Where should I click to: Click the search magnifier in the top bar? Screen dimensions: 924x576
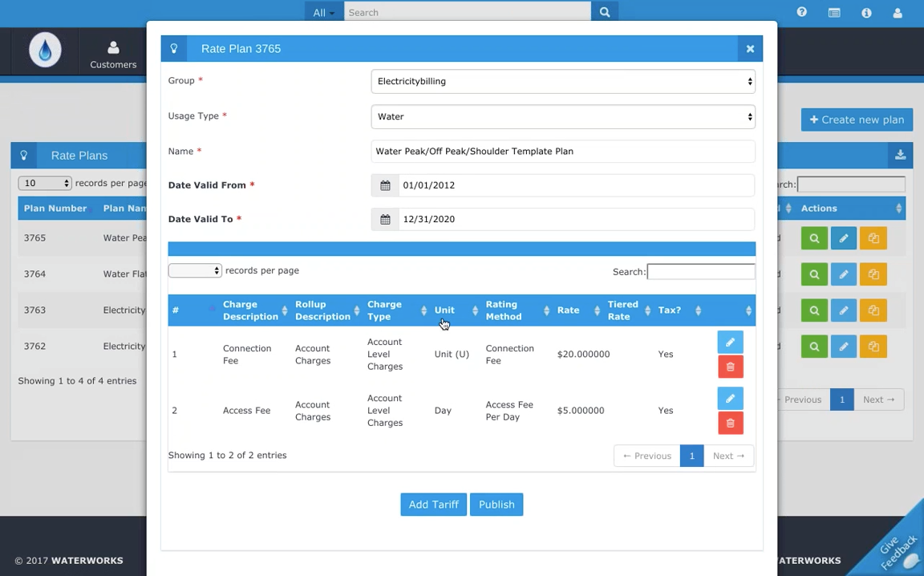[604, 12]
